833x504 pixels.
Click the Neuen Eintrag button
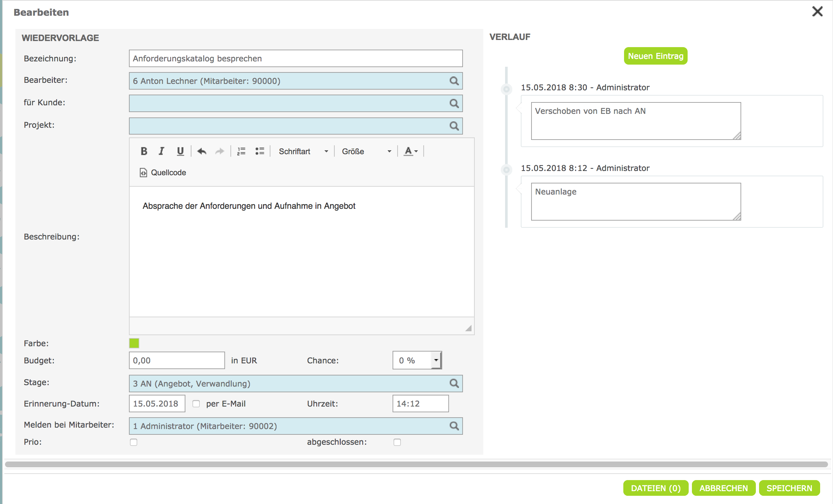[655, 56]
